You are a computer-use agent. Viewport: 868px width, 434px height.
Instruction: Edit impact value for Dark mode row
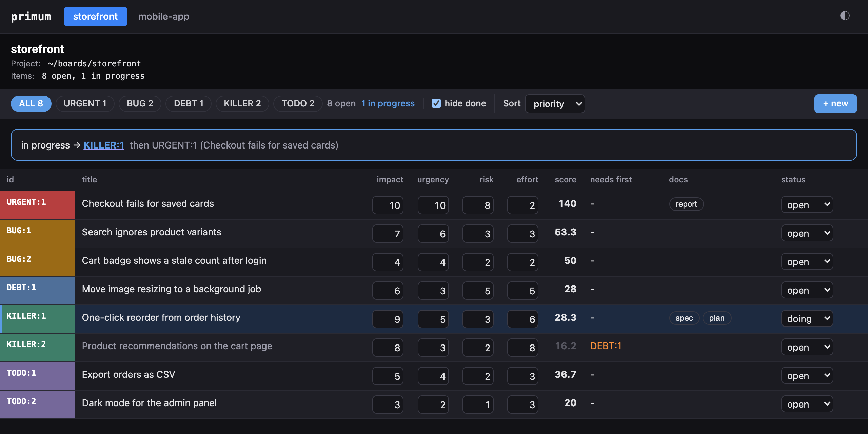pos(388,405)
